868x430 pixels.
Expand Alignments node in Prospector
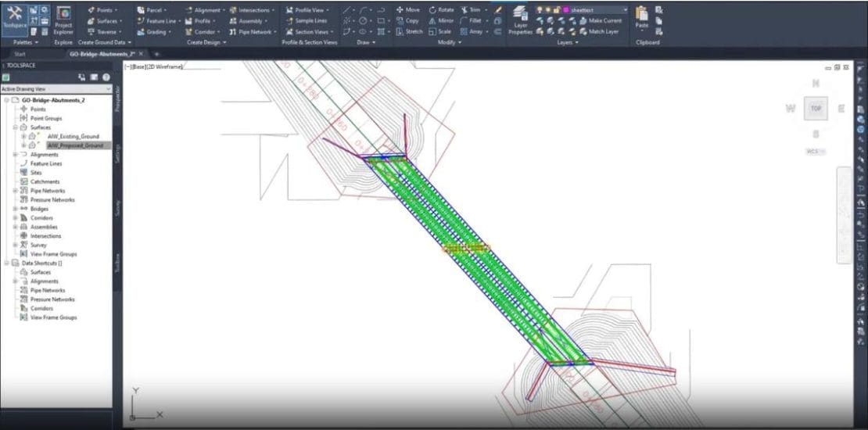pos(16,154)
